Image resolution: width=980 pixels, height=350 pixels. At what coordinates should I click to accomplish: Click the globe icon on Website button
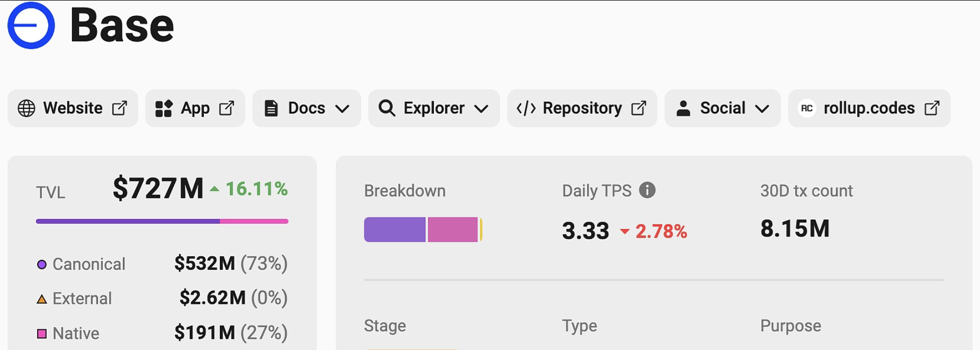click(x=26, y=108)
